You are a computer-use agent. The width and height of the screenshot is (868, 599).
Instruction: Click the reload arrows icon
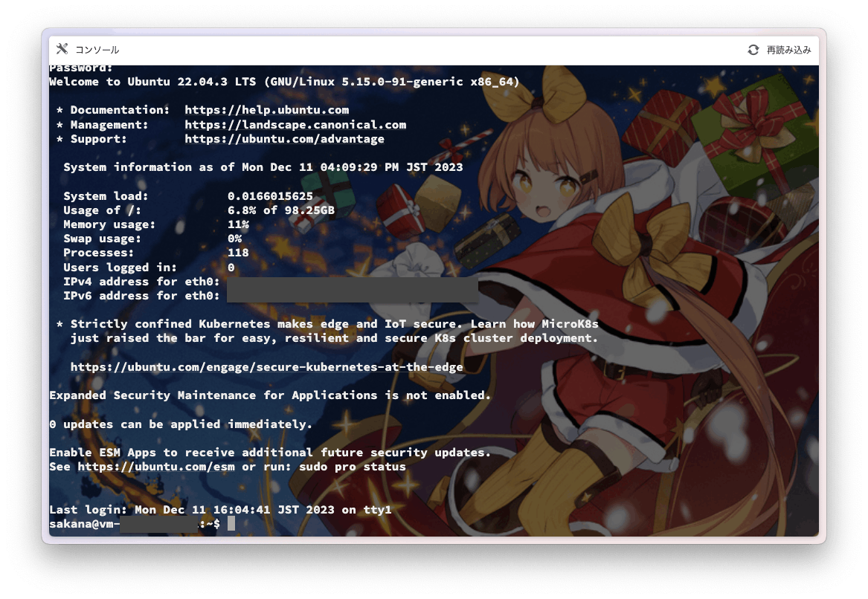[x=753, y=50]
